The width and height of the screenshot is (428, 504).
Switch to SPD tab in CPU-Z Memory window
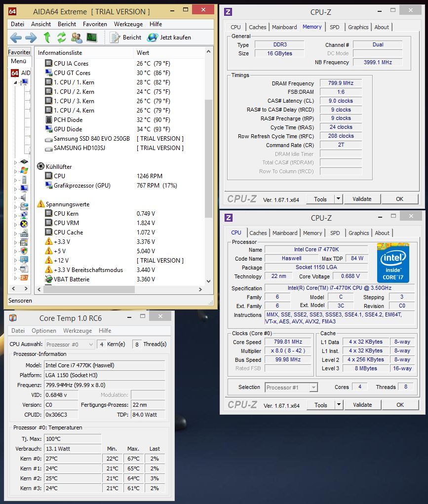(334, 27)
